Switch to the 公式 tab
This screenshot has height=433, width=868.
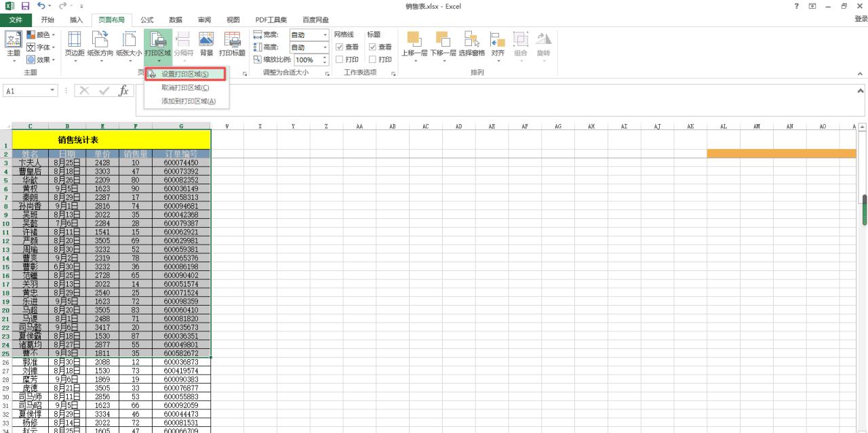146,20
